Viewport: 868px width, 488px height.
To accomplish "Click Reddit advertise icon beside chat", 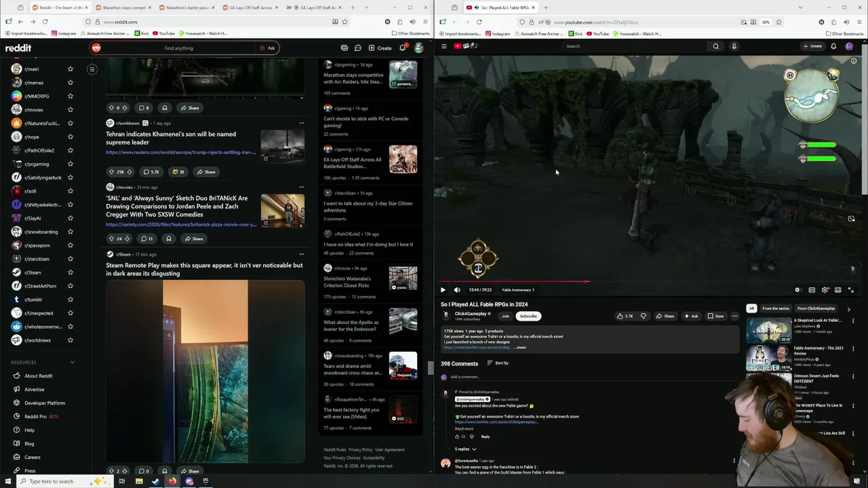I will click(x=344, y=48).
